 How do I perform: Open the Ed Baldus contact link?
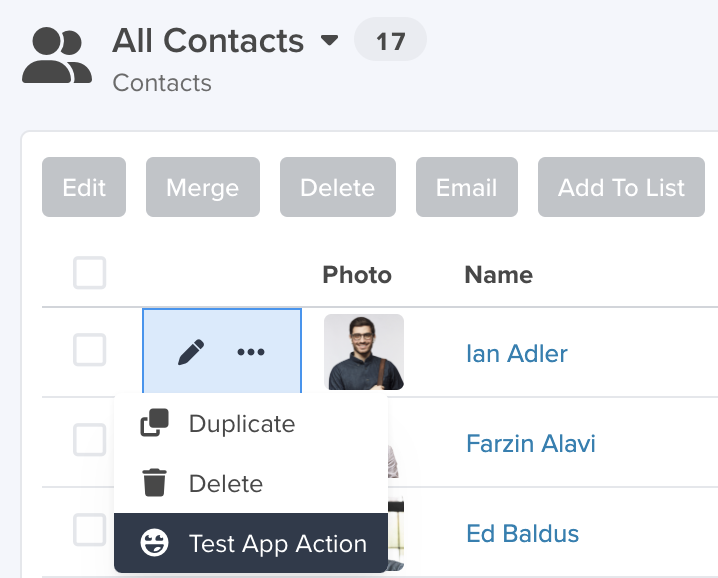click(x=522, y=534)
